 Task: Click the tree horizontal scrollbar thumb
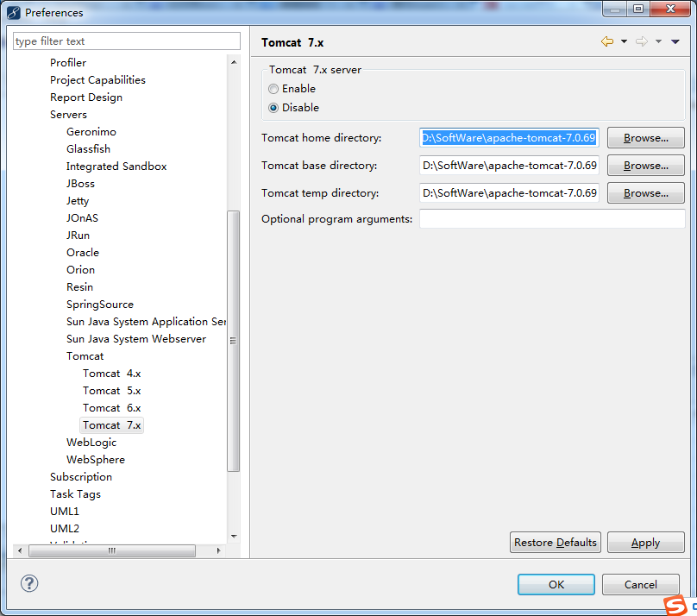[112, 550]
